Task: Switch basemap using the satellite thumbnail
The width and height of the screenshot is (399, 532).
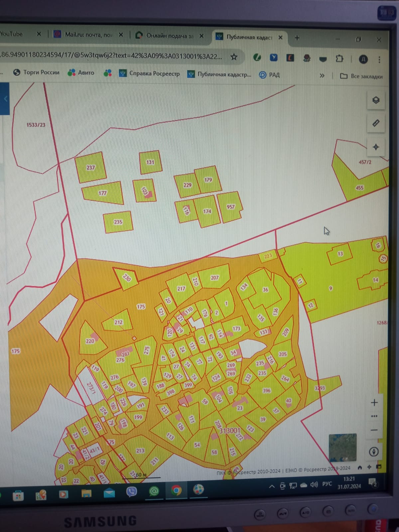Action: 342,448
